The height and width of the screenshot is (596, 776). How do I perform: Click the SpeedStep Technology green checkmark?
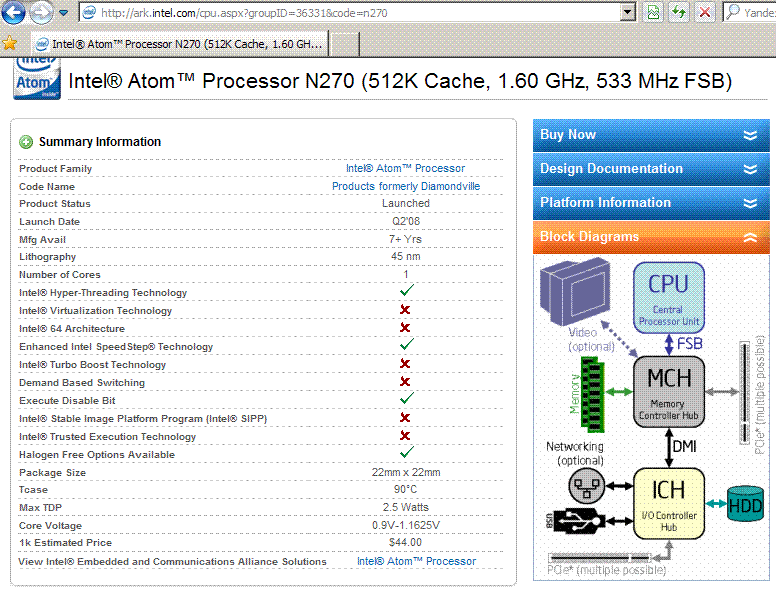tap(406, 345)
